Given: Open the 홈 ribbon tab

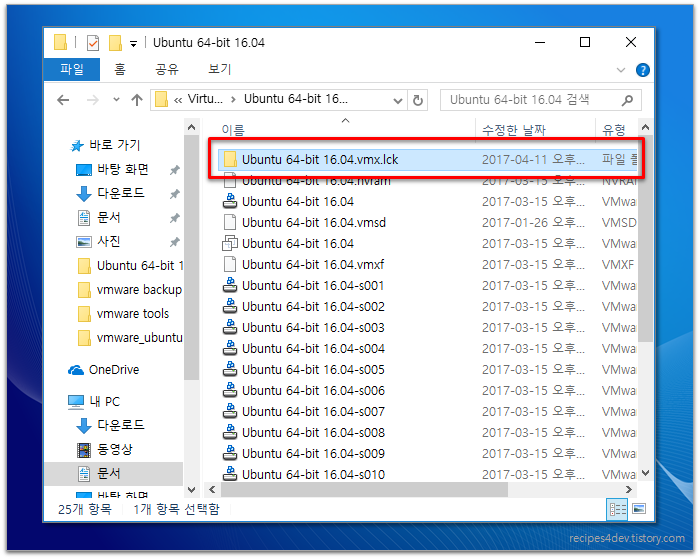Looking at the screenshot, I should coord(120,69).
